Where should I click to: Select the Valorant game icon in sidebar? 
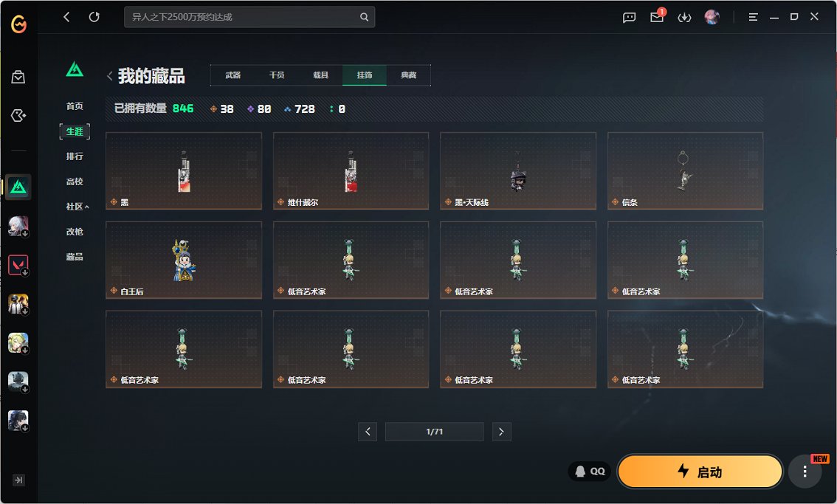coord(18,264)
